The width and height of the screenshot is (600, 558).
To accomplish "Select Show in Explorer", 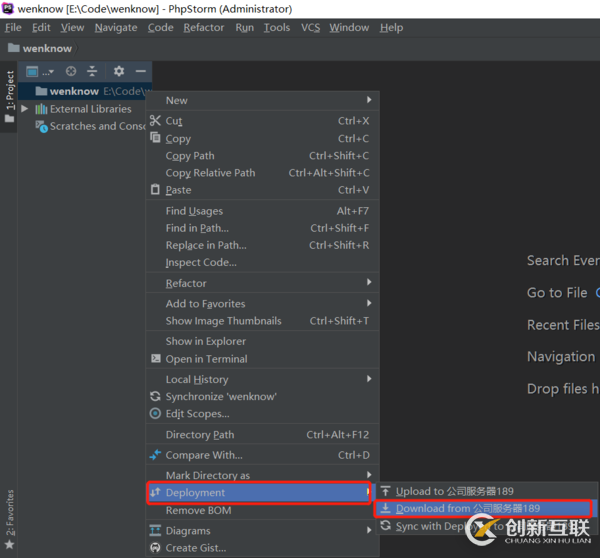I will pos(262,341).
